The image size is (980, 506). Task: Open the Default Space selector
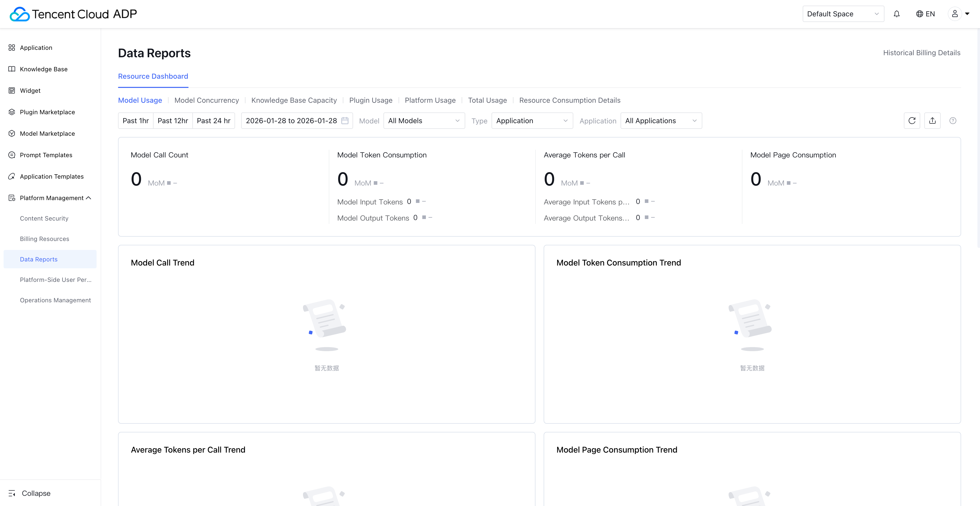843,14
